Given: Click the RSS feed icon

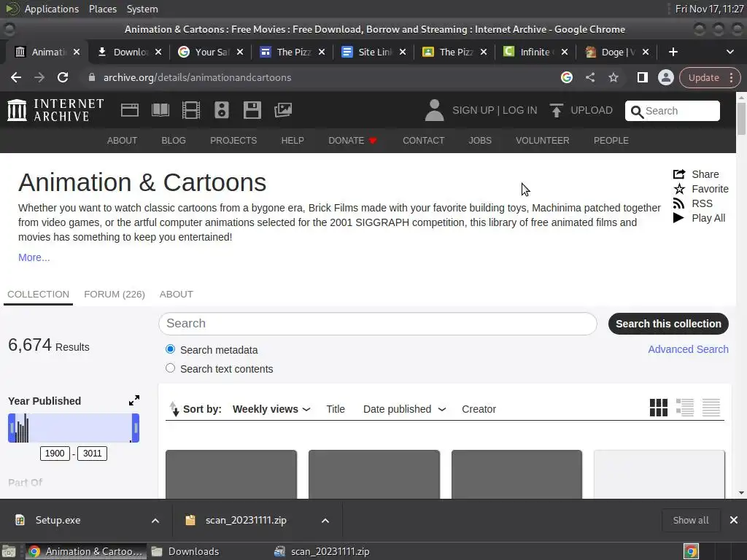Looking at the screenshot, I should (x=678, y=203).
